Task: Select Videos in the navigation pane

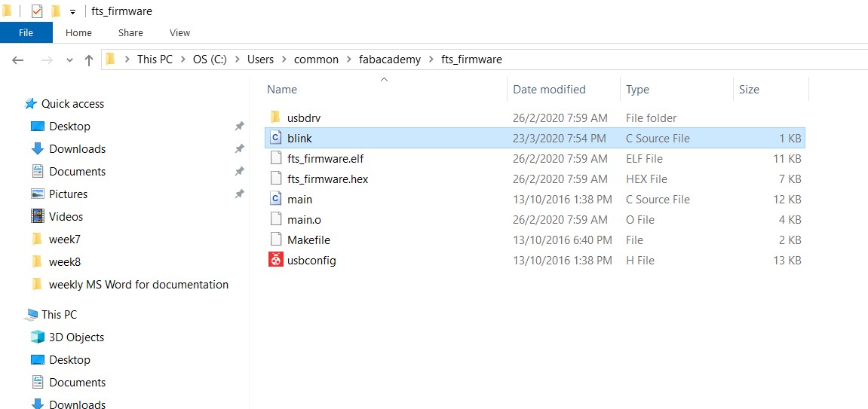Action: 66,217
